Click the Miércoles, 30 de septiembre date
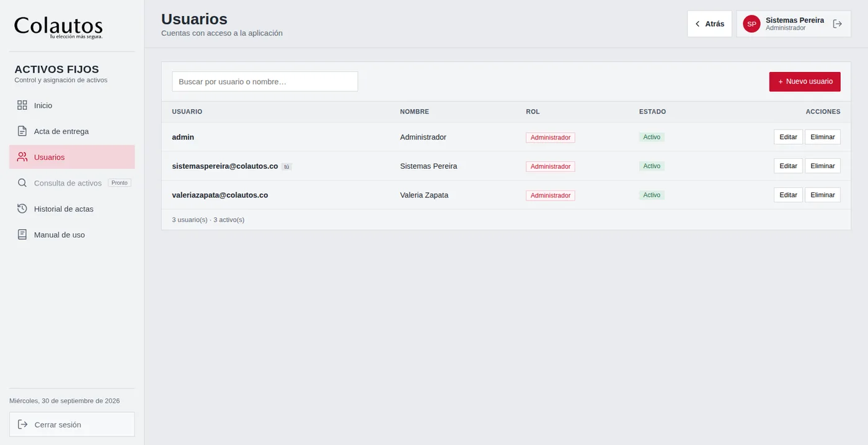 coord(64,401)
